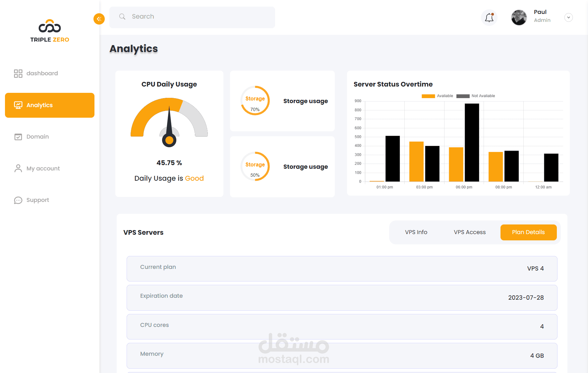Click the CPU cores row label
Viewport: 588px width, 373px height.
click(x=154, y=325)
